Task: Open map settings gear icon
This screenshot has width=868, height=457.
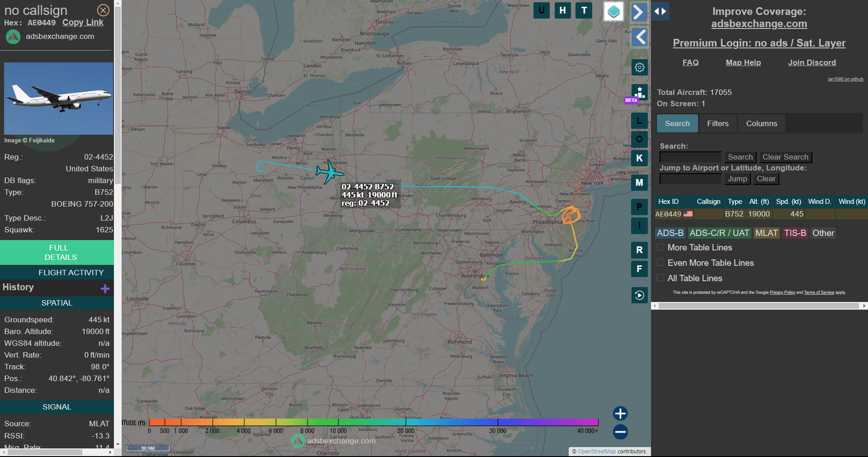Action: (640, 67)
